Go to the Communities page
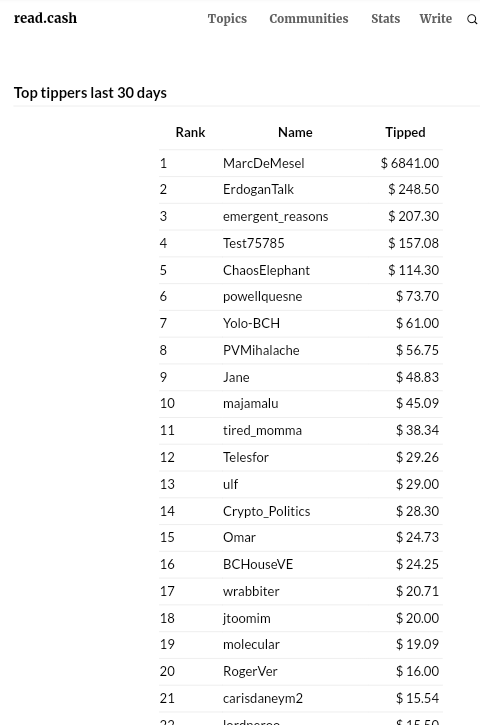 coord(309,18)
